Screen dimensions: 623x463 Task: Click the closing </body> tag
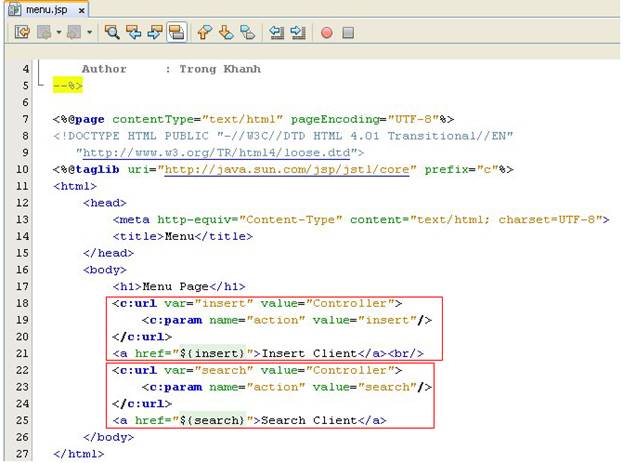[108, 437]
